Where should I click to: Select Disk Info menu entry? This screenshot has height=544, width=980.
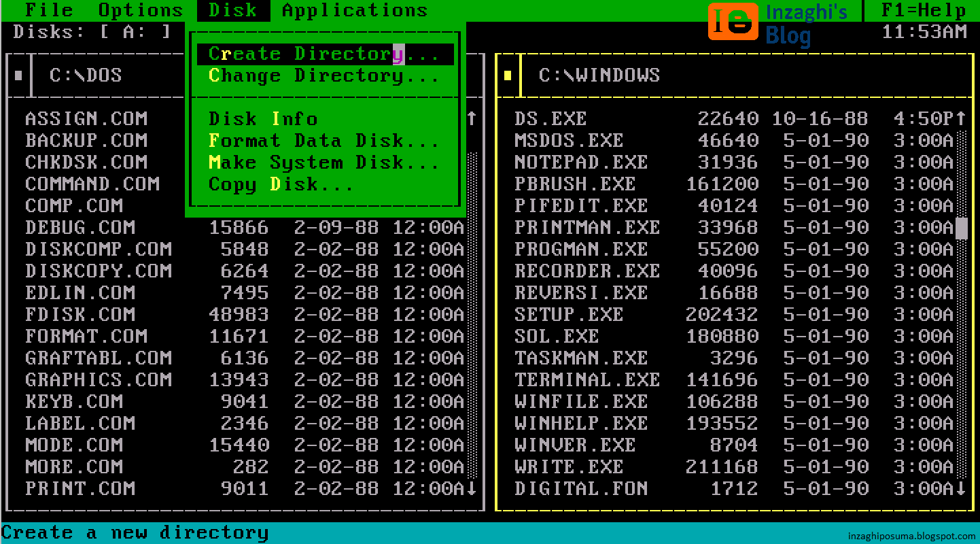tap(263, 119)
